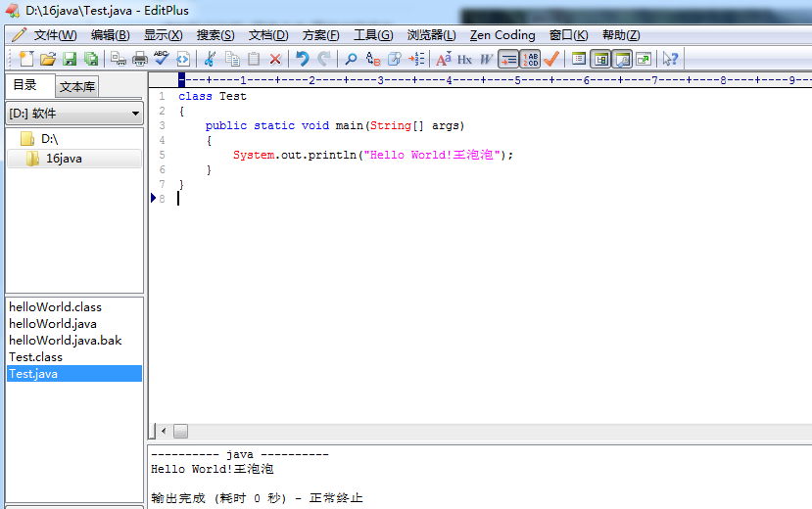
Task: Delete with the red X icon
Action: tap(275, 59)
